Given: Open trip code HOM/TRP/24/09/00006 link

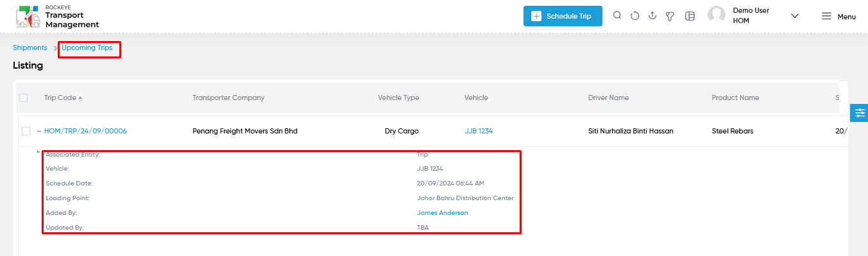Looking at the screenshot, I should coord(85,131).
